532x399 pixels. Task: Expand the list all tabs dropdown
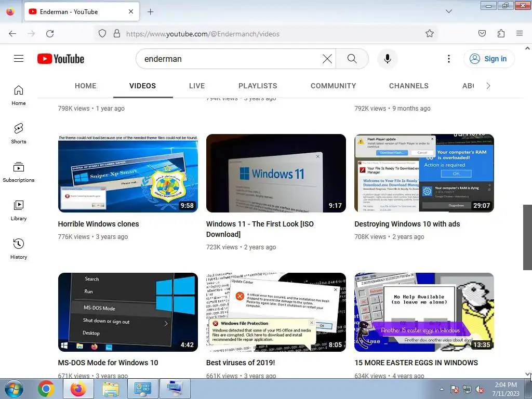point(448,11)
